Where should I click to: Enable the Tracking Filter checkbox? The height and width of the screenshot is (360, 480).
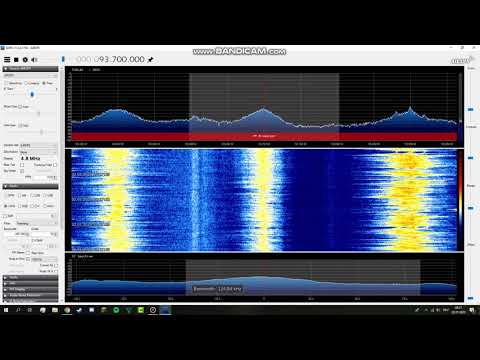(x=55, y=165)
